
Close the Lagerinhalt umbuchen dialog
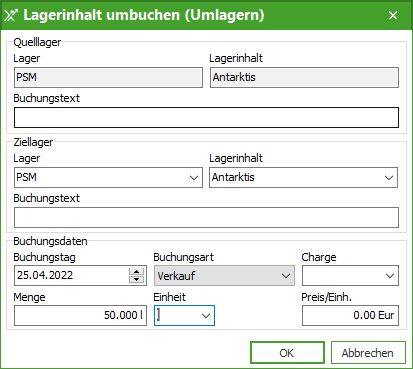(x=393, y=15)
